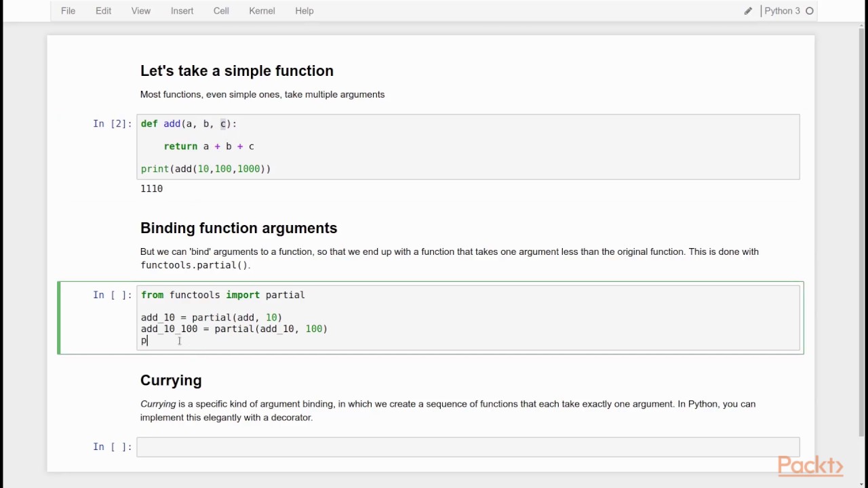Click the print(add(10,100,1000)) line

(x=205, y=169)
